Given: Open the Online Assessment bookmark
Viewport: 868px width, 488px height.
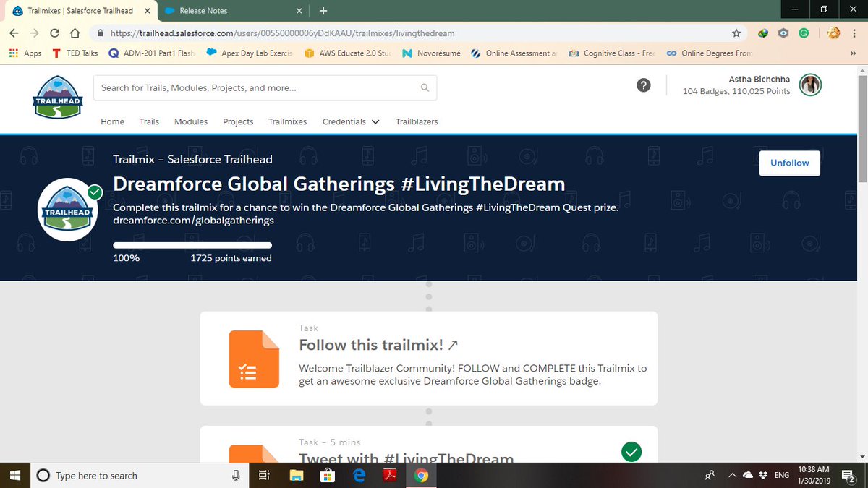Looking at the screenshot, I should tap(514, 53).
